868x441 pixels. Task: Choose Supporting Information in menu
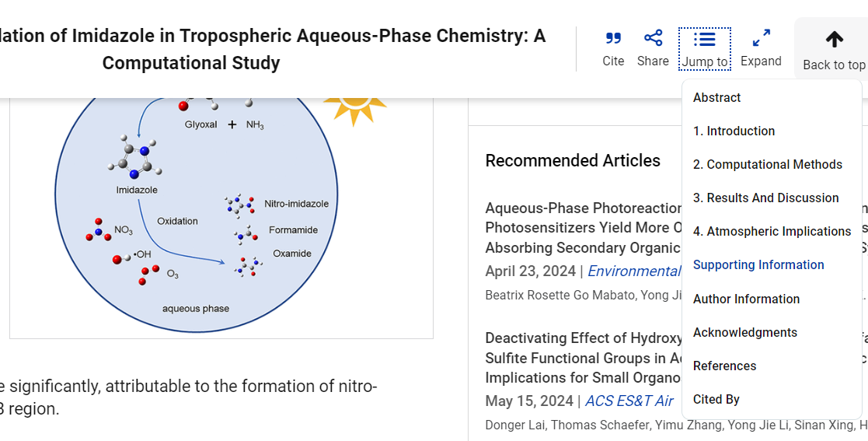(x=758, y=264)
